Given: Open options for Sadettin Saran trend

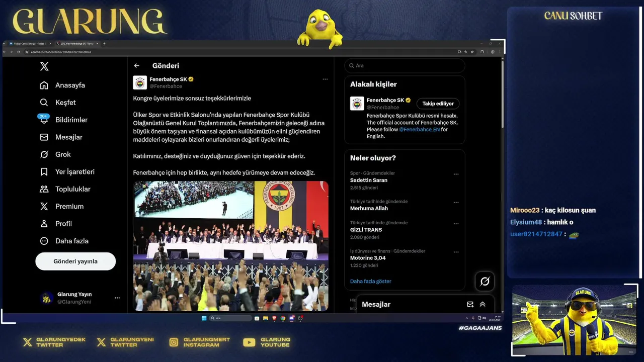Looking at the screenshot, I should pyautogui.click(x=456, y=174).
